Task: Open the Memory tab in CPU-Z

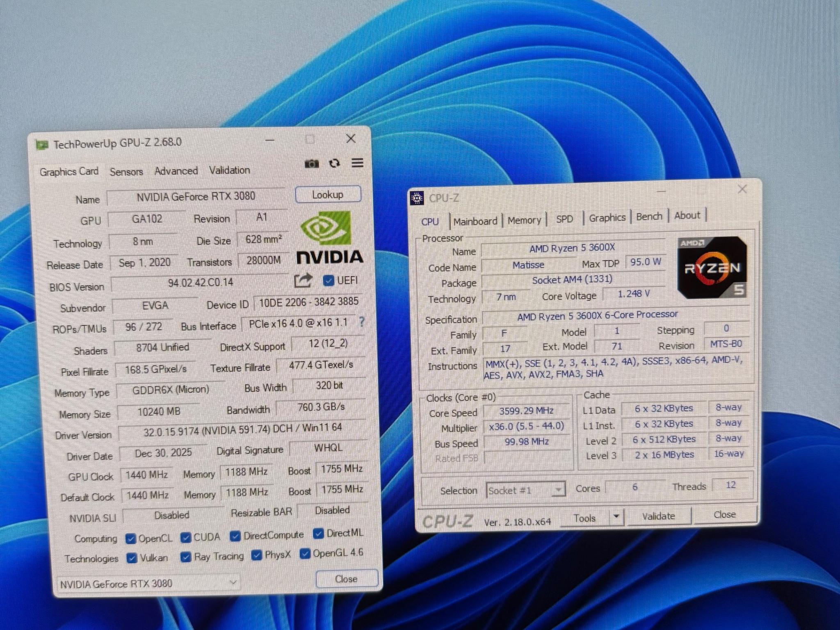Action: pos(525,220)
